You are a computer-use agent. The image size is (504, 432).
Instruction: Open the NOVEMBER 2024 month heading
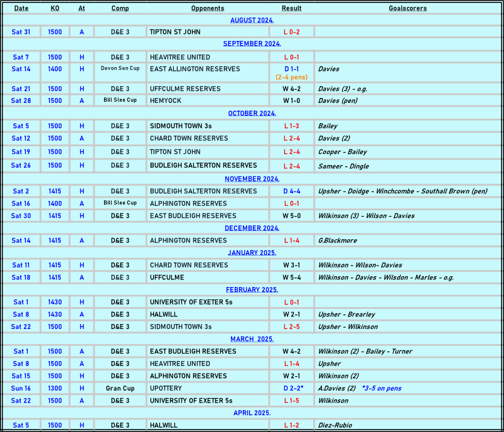pos(252,179)
